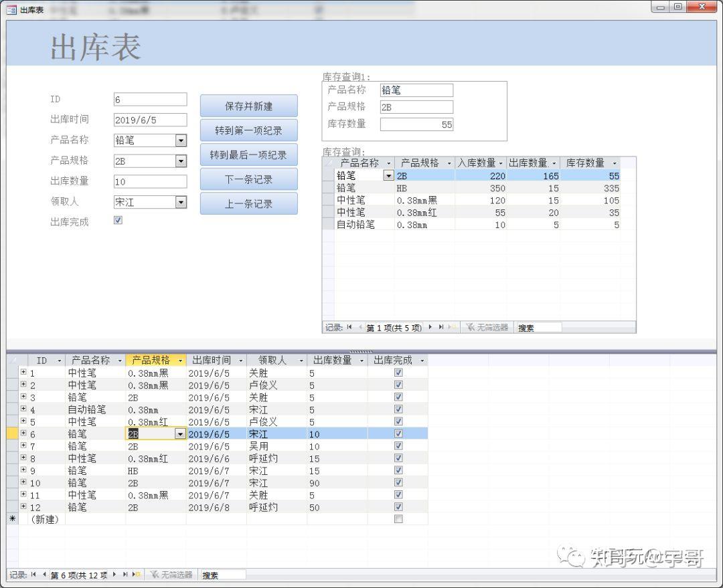The height and width of the screenshot is (588, 723).
Task: Click the 上一条记录 button
Action: click(x=249, y=203)
